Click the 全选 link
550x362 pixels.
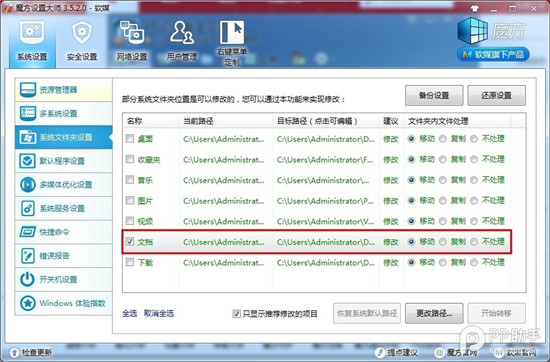pos(129,313)
